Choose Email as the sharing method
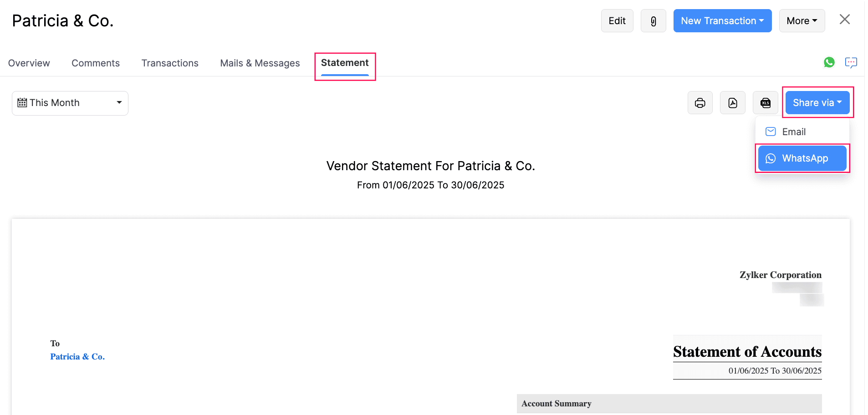The height and width of the screenshot is (415, 868). coord(793,132)
